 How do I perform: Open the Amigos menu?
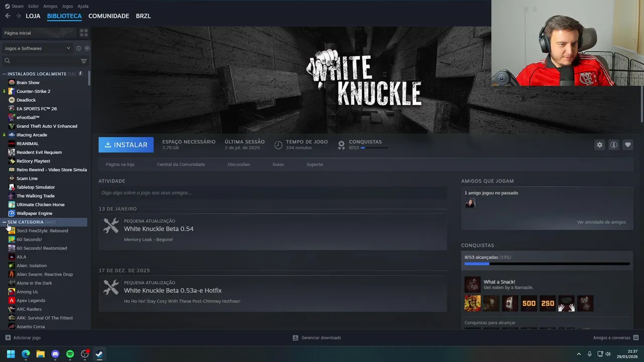coord(50,7)
